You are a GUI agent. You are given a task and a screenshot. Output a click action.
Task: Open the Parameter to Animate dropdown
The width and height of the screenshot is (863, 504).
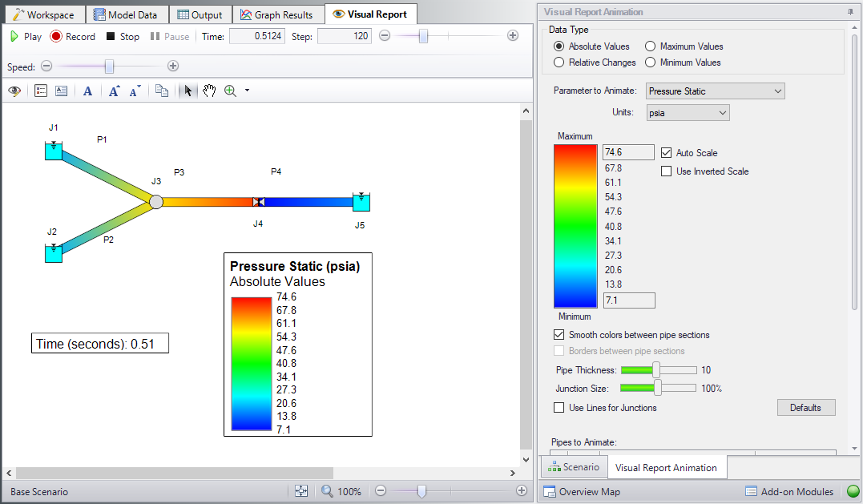(x=715, y=91)
